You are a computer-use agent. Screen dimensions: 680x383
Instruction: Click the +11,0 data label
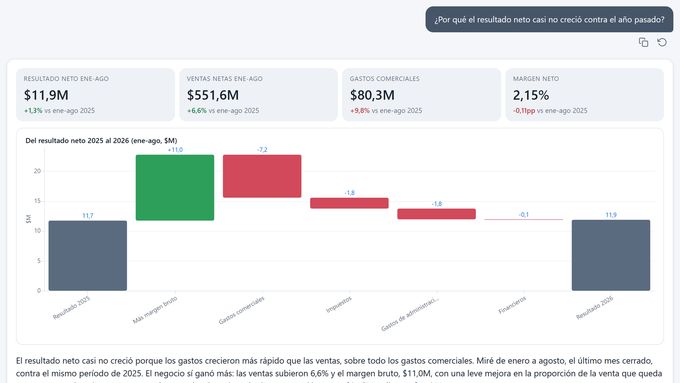point(175,150)
